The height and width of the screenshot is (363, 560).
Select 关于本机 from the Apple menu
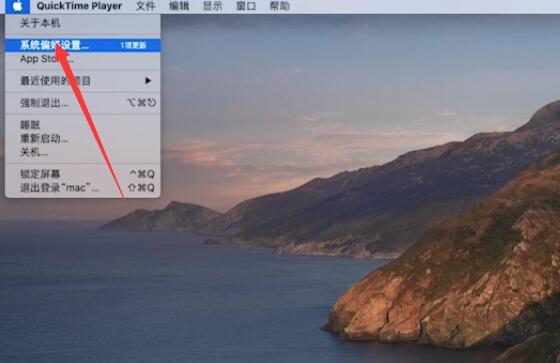[x=82, y=23]
